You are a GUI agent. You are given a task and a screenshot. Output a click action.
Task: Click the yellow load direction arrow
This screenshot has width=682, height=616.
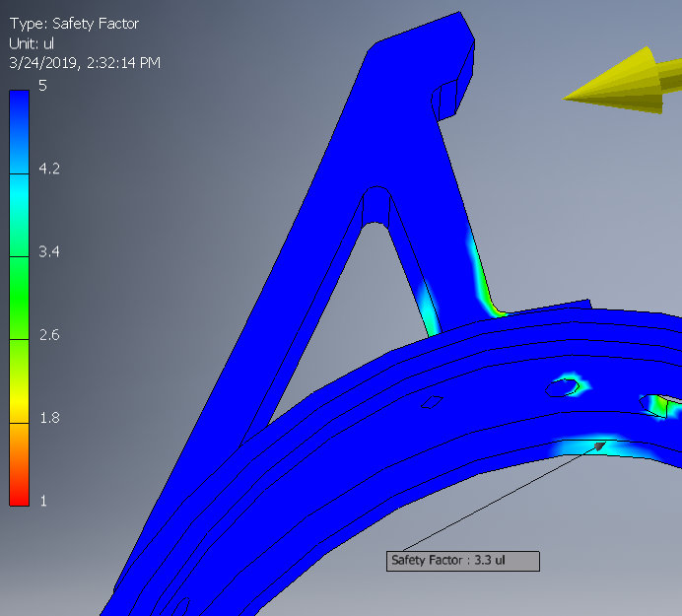pyautogui.click(x=623, y=81)
